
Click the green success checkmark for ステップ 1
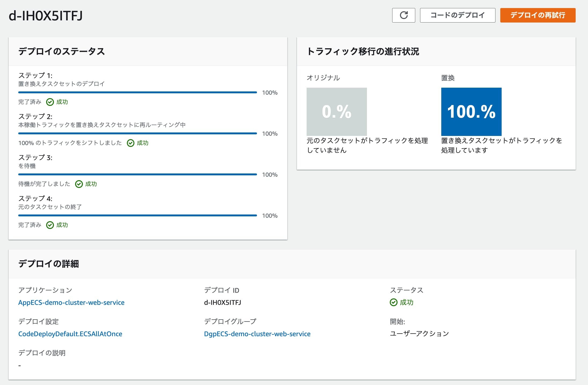(x=50, y=102)
